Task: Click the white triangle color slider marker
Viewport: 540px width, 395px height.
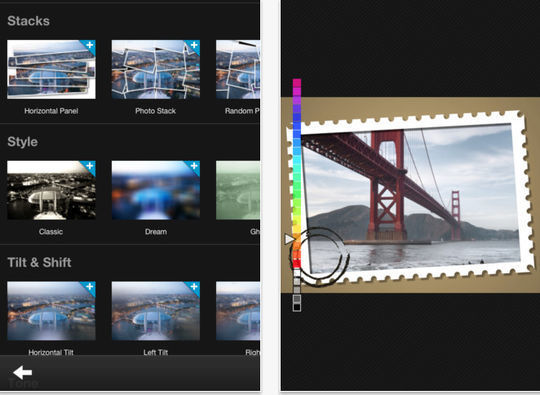Action: point(289,239)
